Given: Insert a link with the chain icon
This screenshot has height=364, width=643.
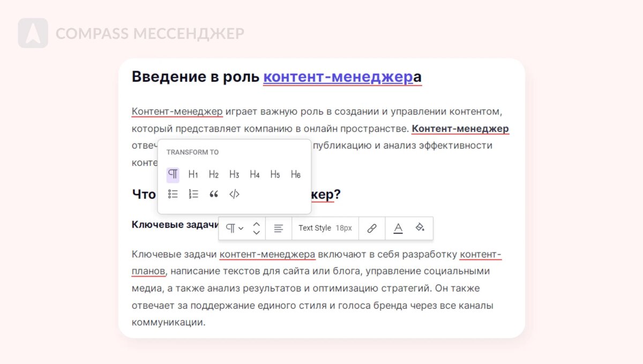Looking at the screenshot, I should tap(372, 228).
